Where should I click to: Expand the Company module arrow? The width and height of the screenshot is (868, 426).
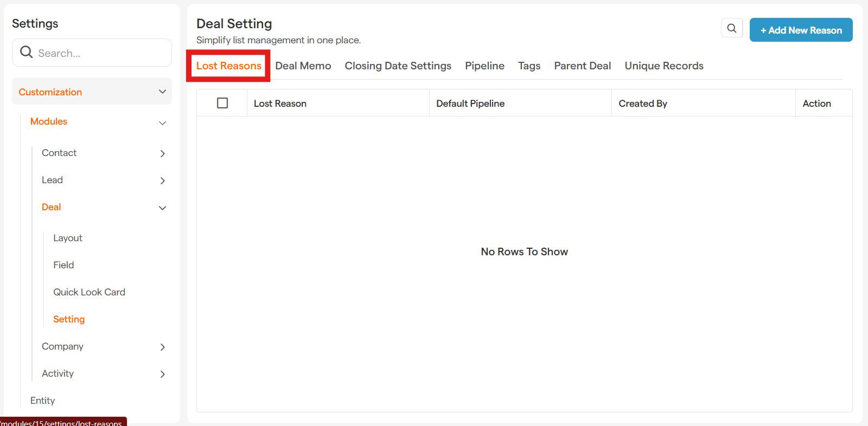(x=162, y=347)
